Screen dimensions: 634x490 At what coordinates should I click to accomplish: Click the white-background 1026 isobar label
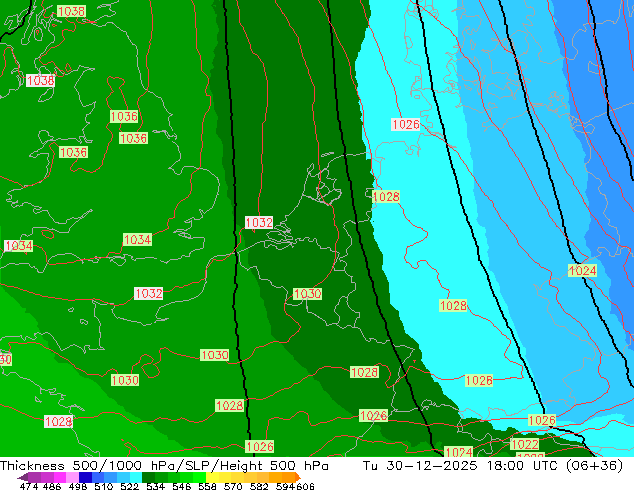point(406,124)
